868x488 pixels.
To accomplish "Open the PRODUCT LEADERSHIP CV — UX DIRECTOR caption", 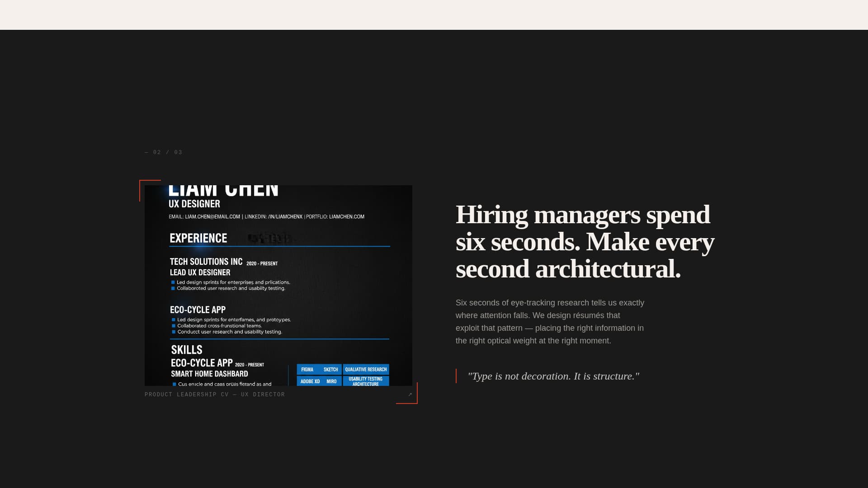I will pos(214,394).
